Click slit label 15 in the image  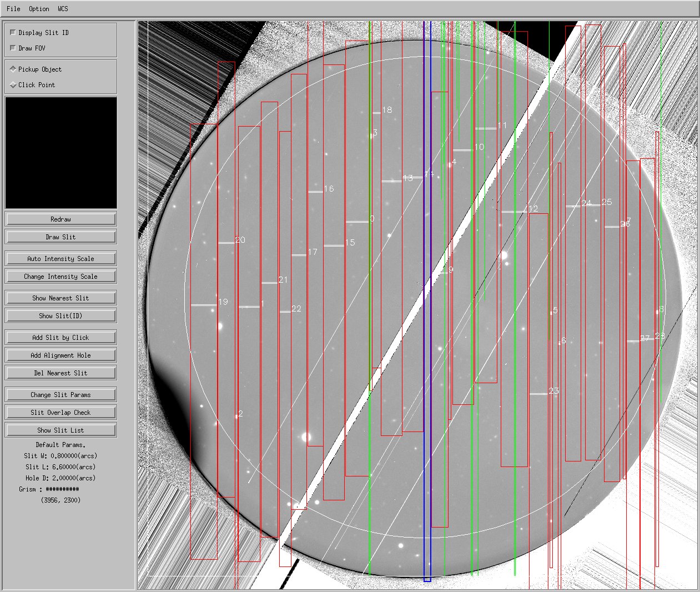point(350,243)
